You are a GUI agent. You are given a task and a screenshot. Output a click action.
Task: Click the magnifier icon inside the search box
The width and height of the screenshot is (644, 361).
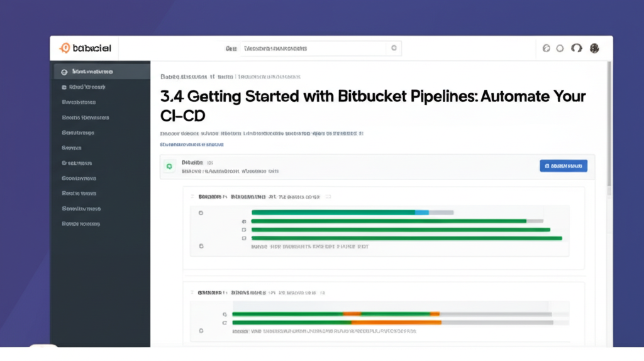[394, 48]
